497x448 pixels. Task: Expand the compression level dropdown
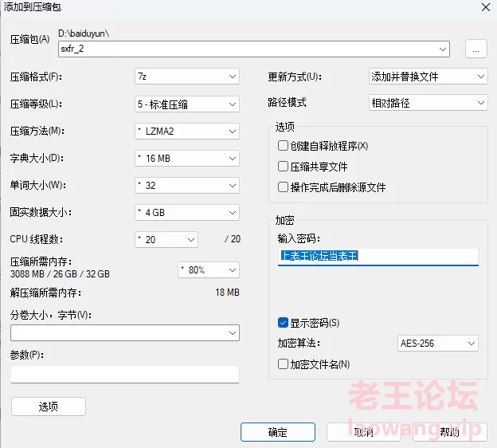(186, 104)
